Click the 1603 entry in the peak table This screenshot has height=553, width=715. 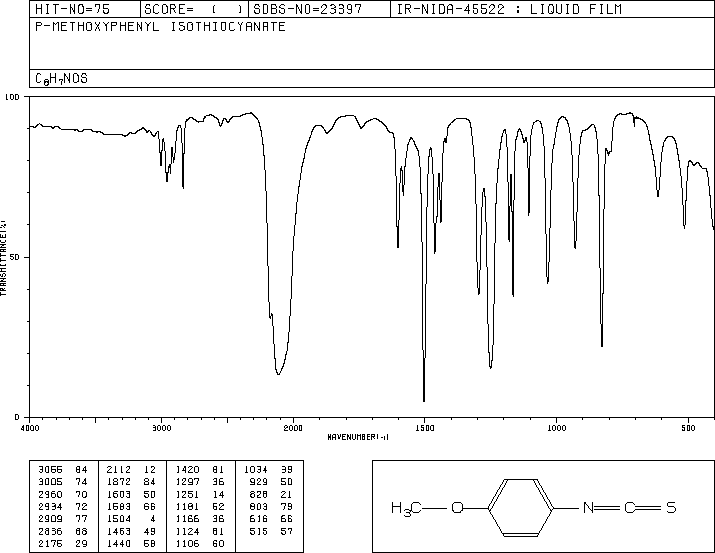coord(119,494)
